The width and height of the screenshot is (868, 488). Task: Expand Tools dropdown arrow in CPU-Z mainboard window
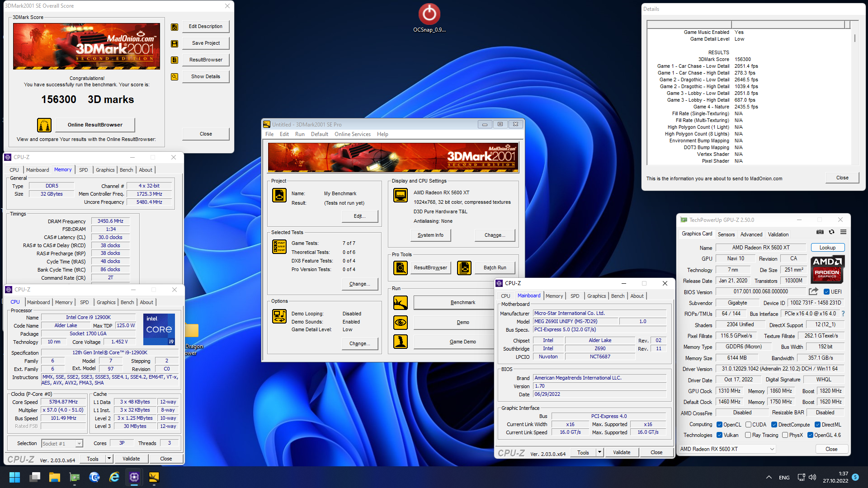tap(599, 452)
